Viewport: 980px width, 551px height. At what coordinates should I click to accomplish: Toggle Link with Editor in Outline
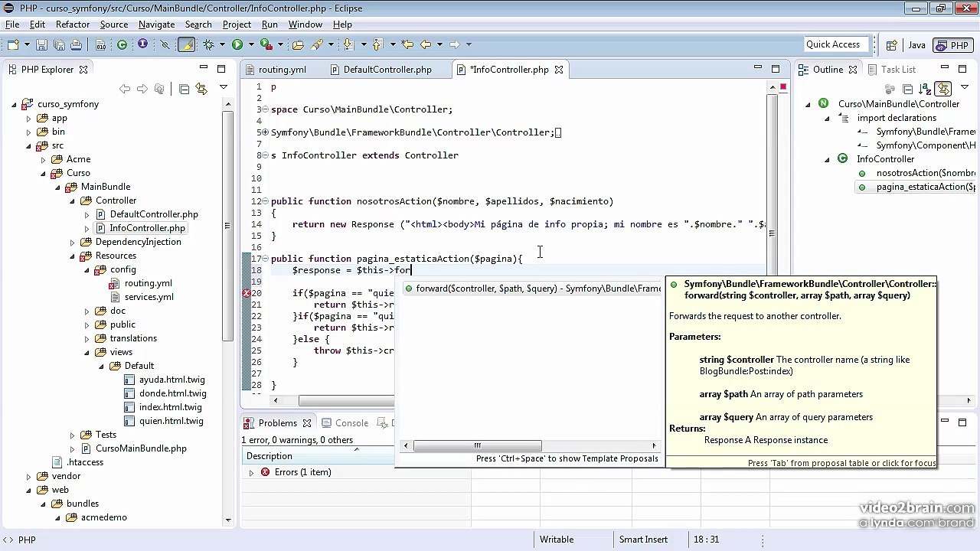942,89
